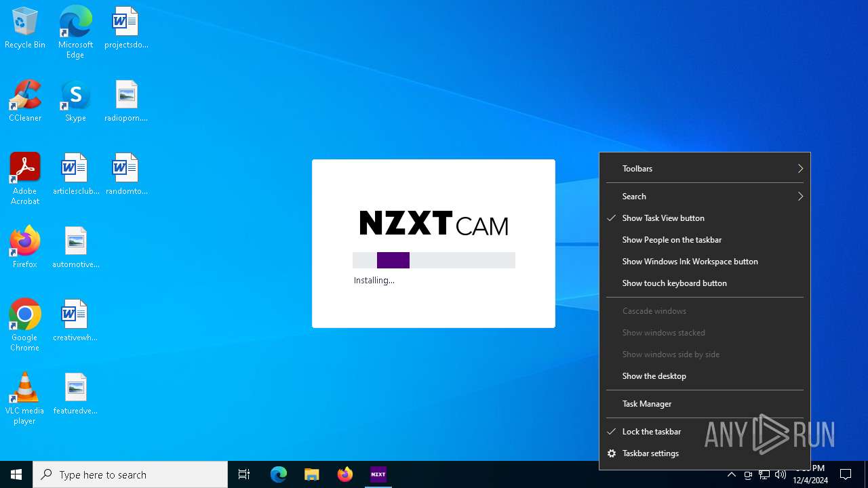Open Task View from the taskbar
Image resolution: width=868 pixels, height=488 pixels.
pyautogui.click(x=244, y=474)
